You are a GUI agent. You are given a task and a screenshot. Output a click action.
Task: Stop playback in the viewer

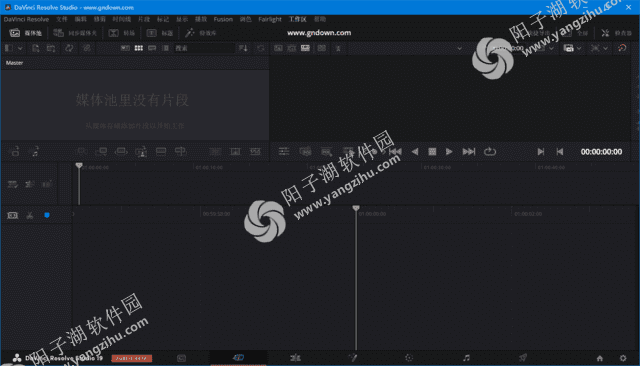click(432, 152)
